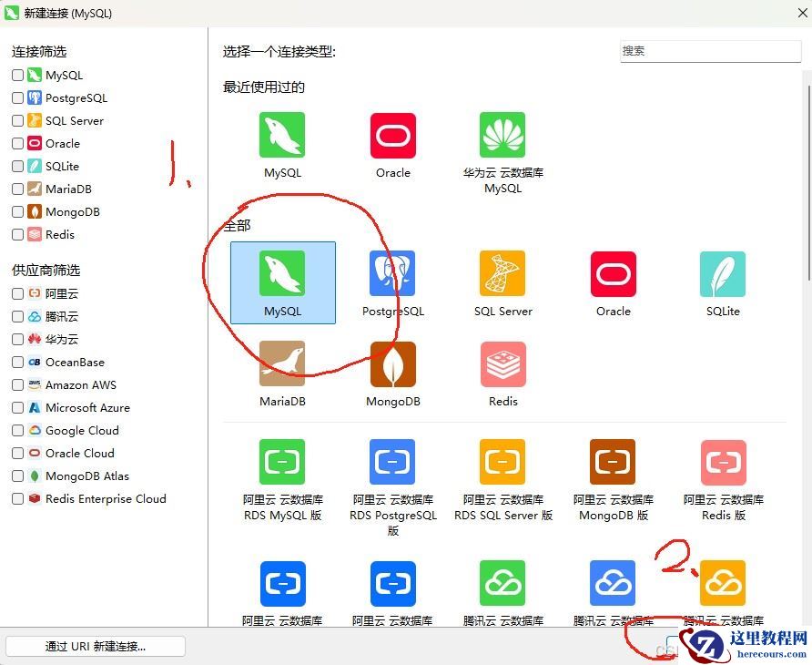The width and height of the screenshot is (812, 665).
Task: Select MySQL icon under recently used
Action: point(282,136)
